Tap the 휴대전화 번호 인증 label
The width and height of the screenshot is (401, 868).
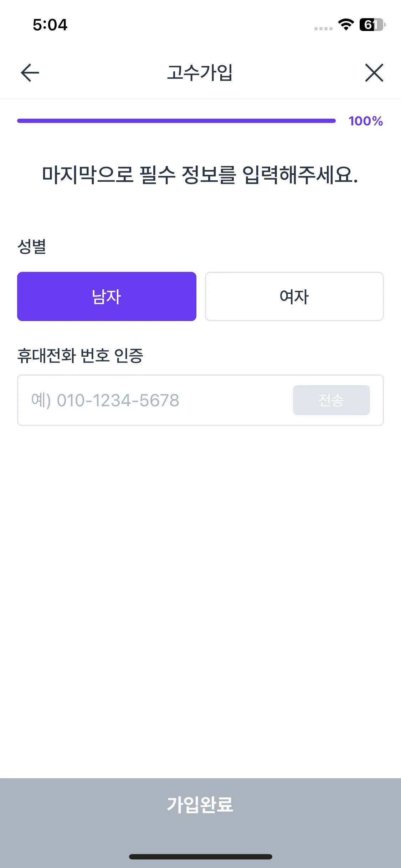pos(80,355)
